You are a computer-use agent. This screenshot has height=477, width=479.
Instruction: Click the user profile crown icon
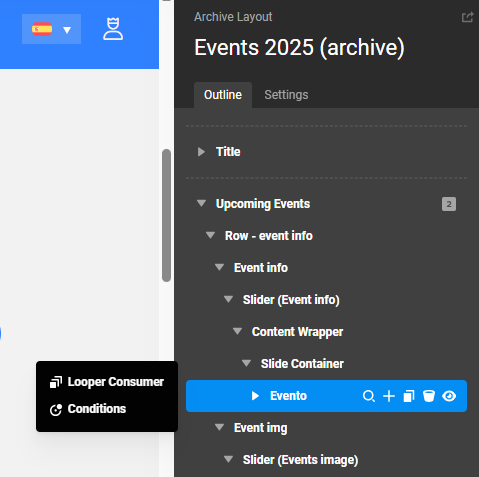[113, 29]
